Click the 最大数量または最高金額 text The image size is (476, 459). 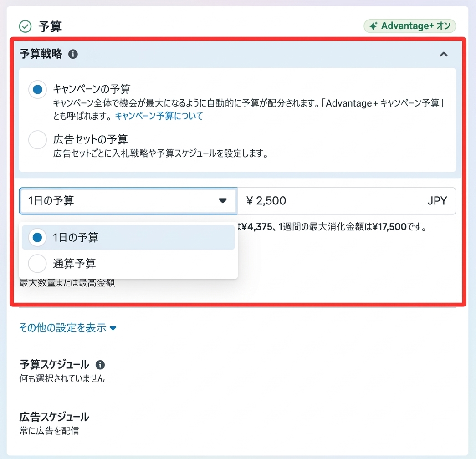[x=67, y=283]
